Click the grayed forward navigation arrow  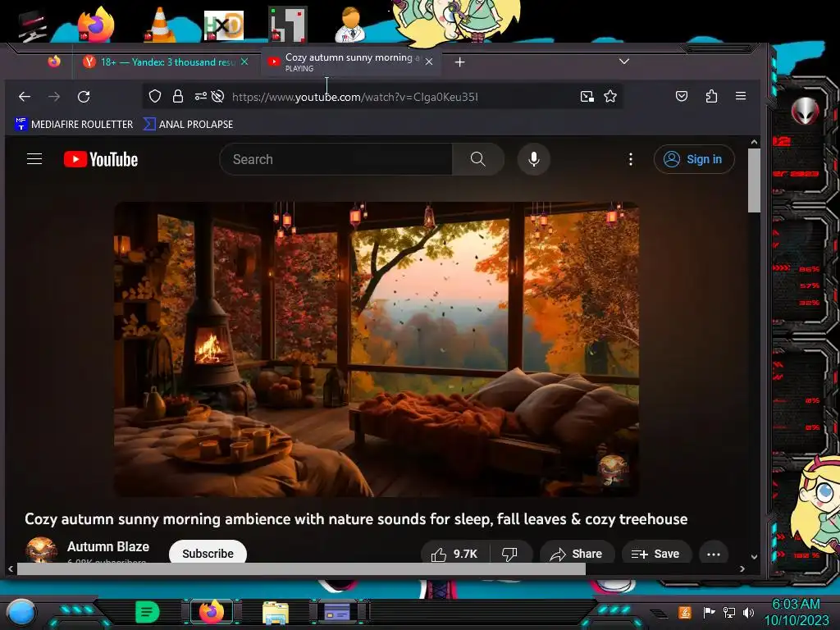tap(54, 97)
